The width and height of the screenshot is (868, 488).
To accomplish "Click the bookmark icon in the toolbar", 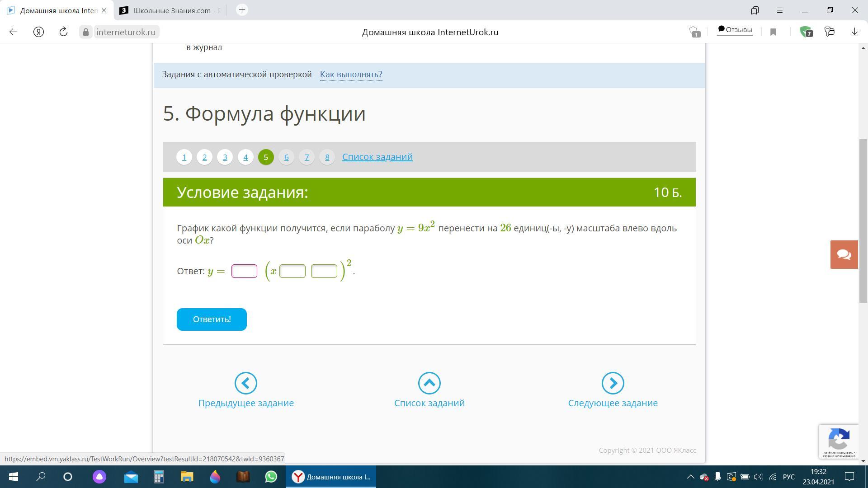I will click(773, 32).
